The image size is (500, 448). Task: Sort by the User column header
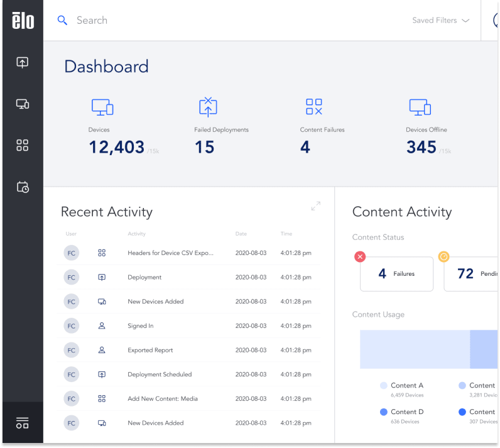pos(71,234)
